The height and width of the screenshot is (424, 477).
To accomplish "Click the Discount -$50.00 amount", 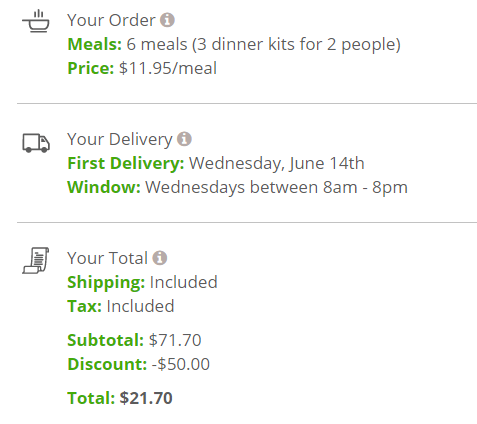I will pyautogui.click(x=181, y=364).
